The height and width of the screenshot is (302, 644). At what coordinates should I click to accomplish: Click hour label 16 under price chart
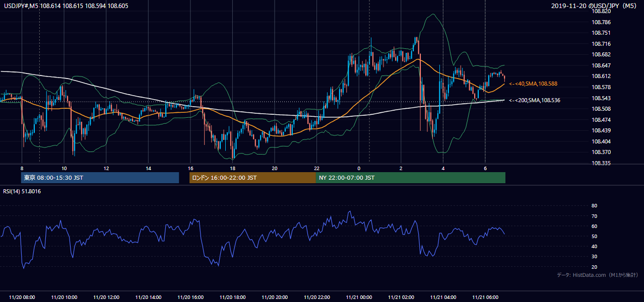(x=190, y=168)
